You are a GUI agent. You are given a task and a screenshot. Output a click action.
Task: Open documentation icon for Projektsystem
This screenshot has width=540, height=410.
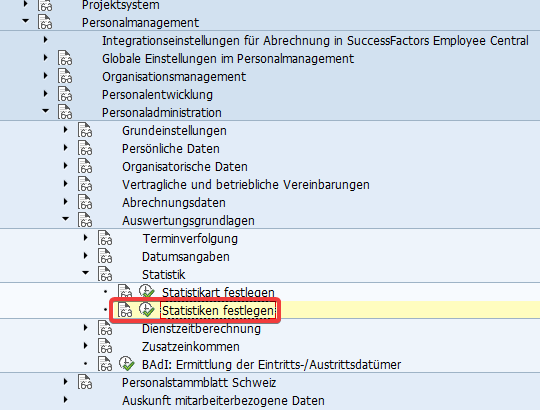(x=45, y=5)
